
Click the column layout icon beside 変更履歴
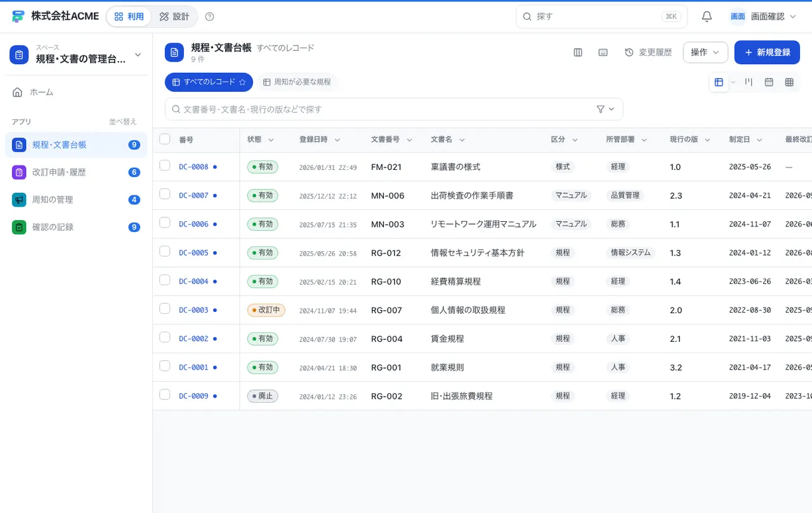pyautogui.click(x=578, y=53)
